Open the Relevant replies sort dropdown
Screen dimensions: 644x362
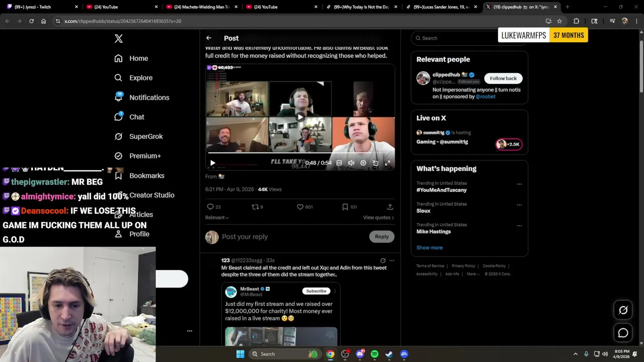tap(217, 218)
